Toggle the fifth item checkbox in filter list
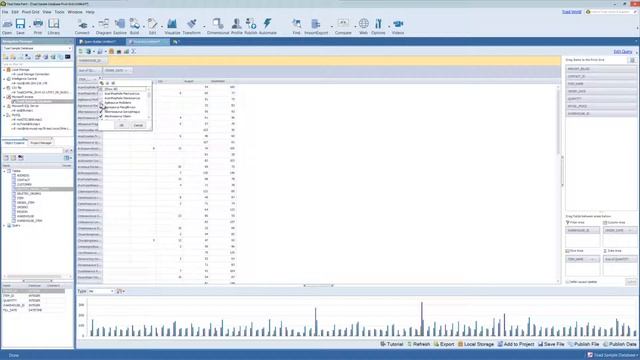 coord(101,111)
